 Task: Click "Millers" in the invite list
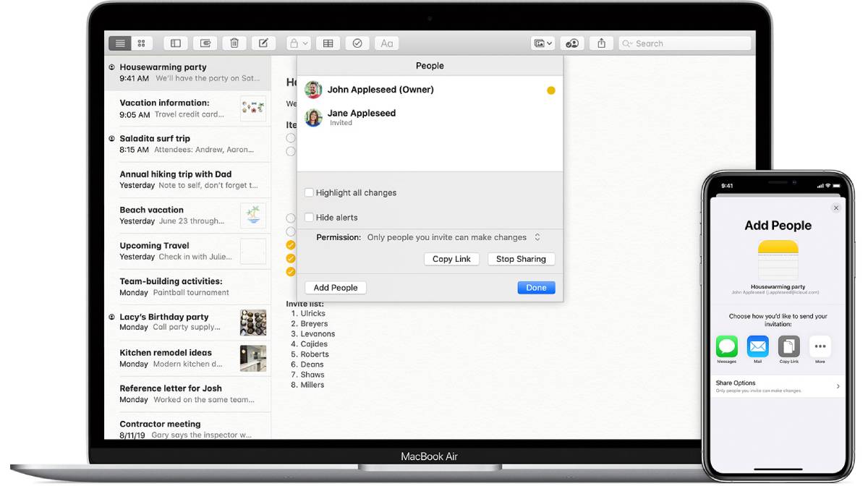coord(312,385)
